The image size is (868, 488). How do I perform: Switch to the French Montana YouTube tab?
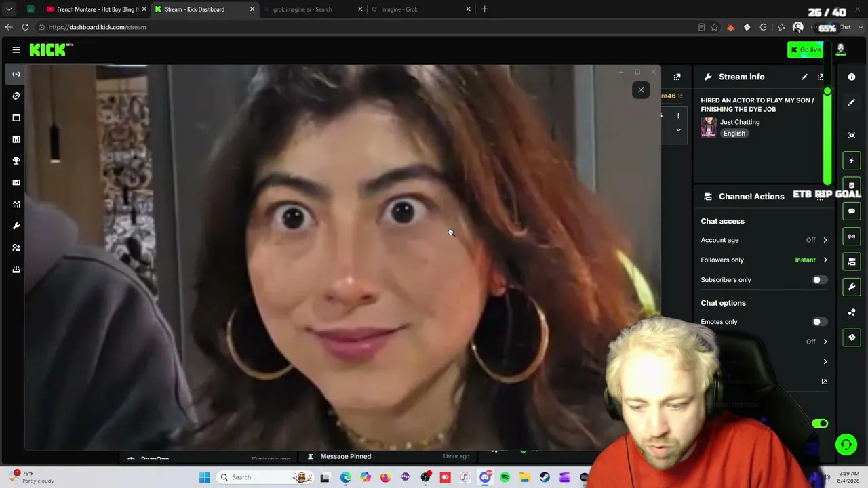pyautogui.click(x=96, y=9)
